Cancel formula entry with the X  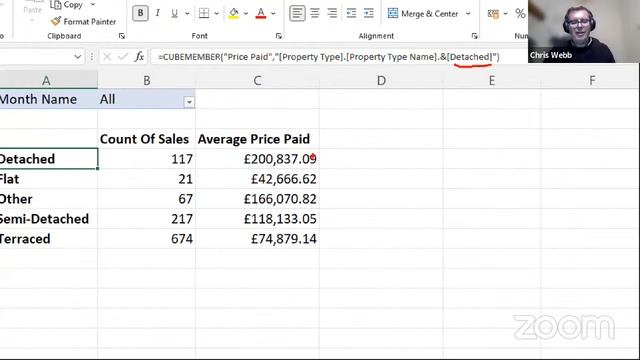click(107, 57)
